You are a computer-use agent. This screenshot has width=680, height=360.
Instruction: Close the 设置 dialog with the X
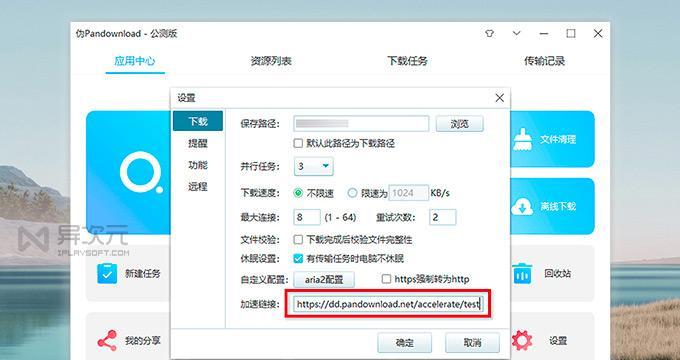click(500, 98)
